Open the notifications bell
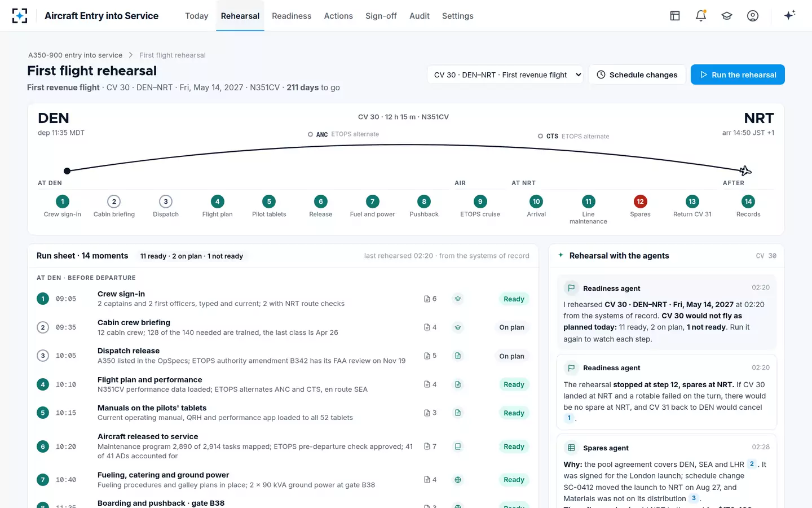This screenshot has height=508, width=812. (701, 16)
